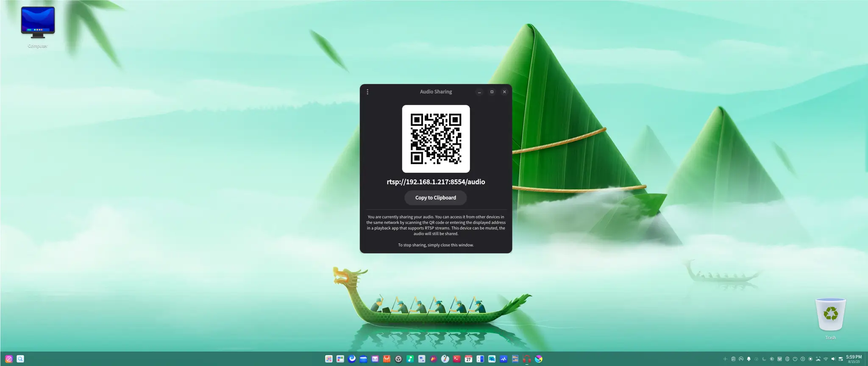
Task: Open the red Terminal icon in the dock
Action: click(x=457, y=359)
